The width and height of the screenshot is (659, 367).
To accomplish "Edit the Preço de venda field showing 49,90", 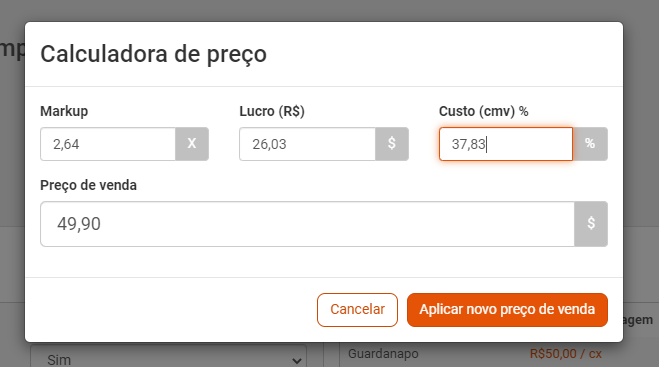I will click(x=307, y=224).
